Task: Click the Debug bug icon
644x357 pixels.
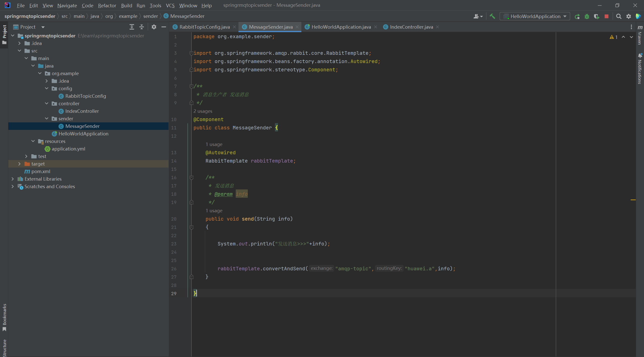Action: pos(587,16)
